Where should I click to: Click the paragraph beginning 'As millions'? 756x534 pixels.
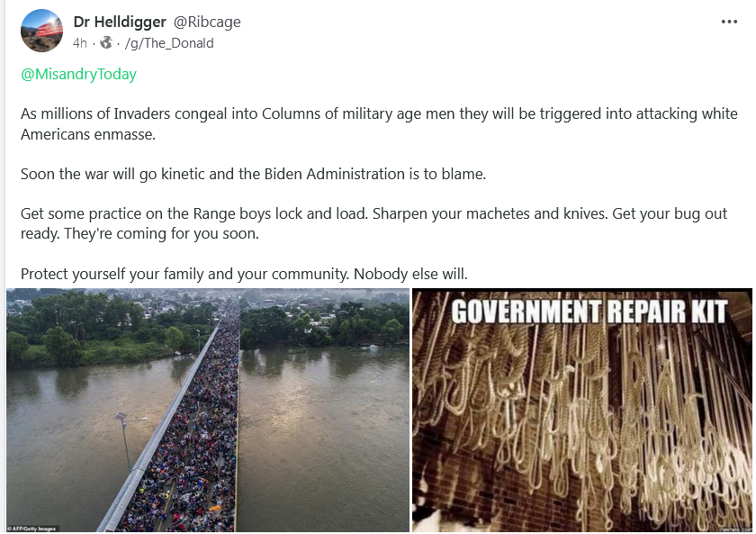coord(379,123)
